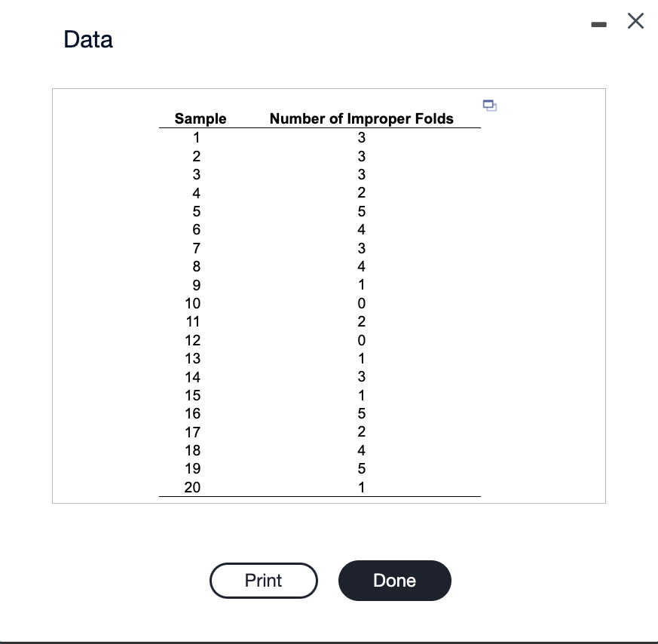
Task: Click the Print button
Action: [263, 581]
